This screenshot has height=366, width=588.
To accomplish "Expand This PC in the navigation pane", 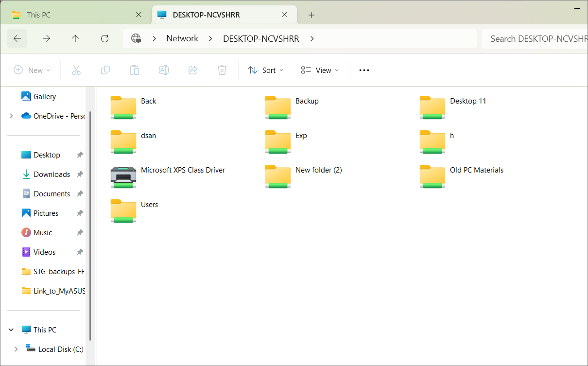I will click(x=11, y=330).
